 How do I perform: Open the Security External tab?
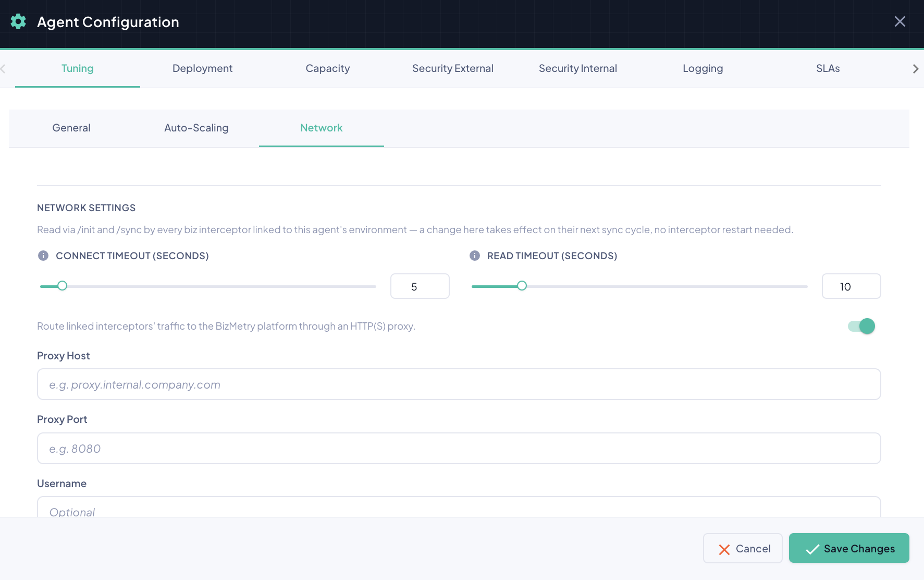tap(453, 69)
